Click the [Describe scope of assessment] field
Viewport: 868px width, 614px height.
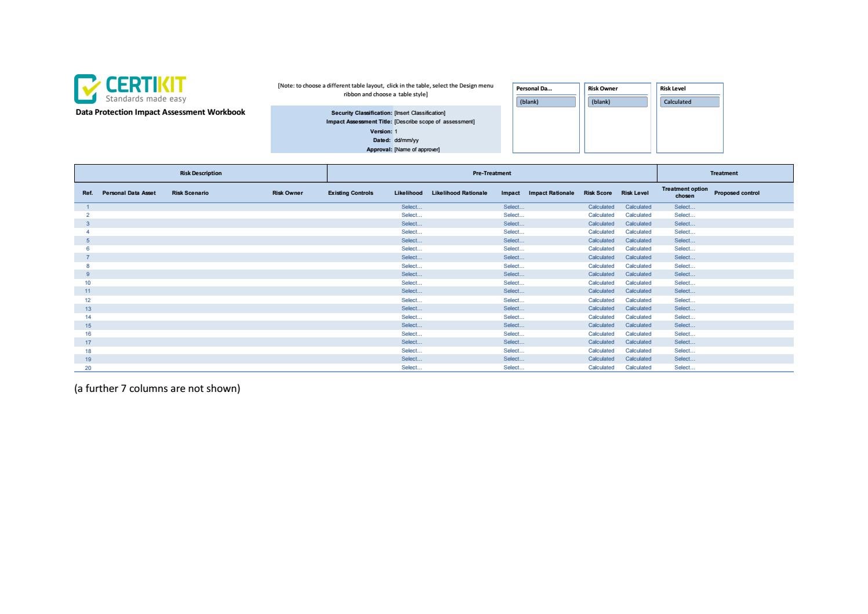coord(435,122)
